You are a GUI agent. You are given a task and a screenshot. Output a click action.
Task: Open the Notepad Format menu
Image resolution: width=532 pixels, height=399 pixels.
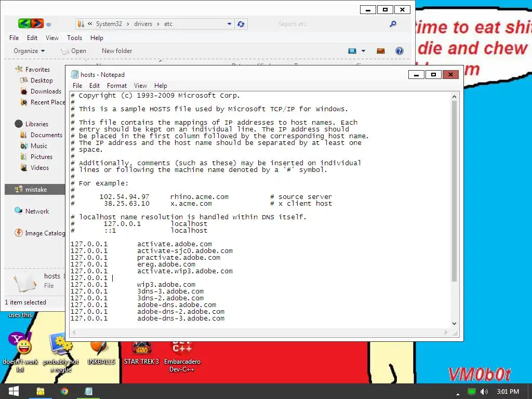click(117, 86)
